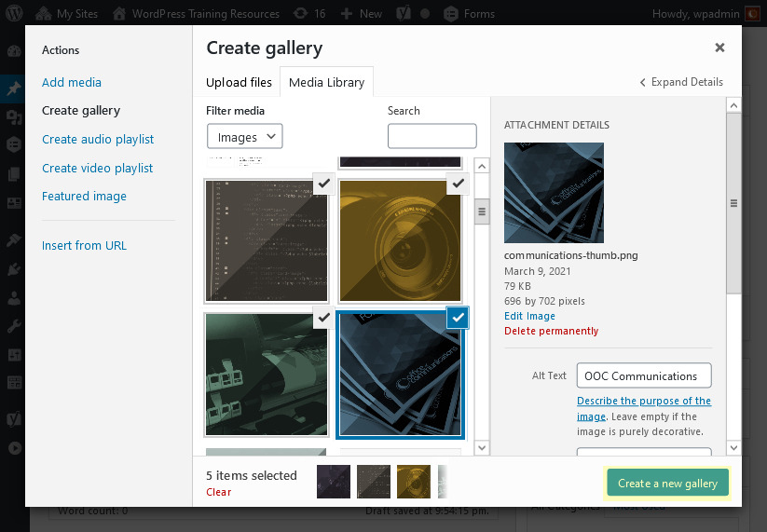Open Pages icon in admin sidebar
767x532 pixels.
coord(14,173)
